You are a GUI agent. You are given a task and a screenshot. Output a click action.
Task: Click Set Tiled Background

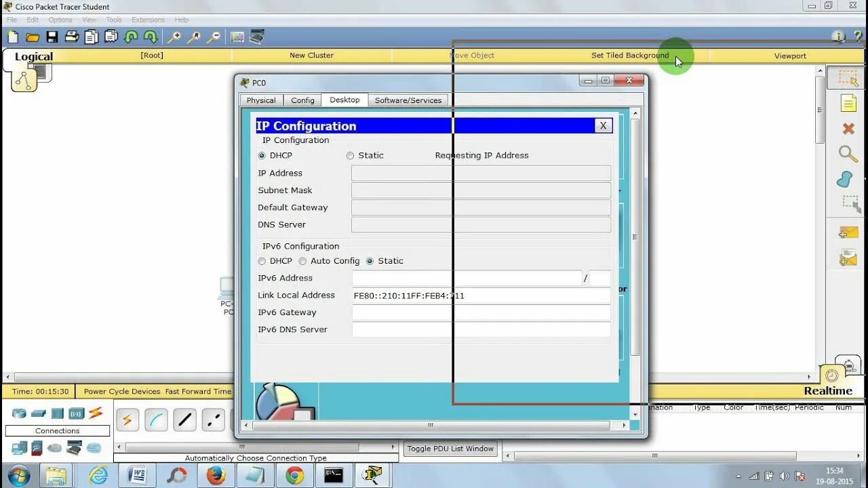point(630,56)
